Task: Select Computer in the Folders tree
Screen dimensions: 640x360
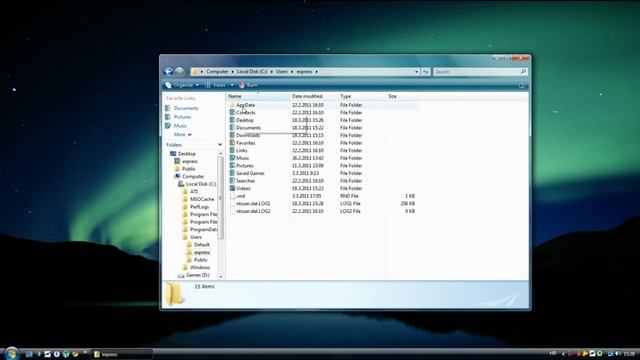Action: point(193,176)
